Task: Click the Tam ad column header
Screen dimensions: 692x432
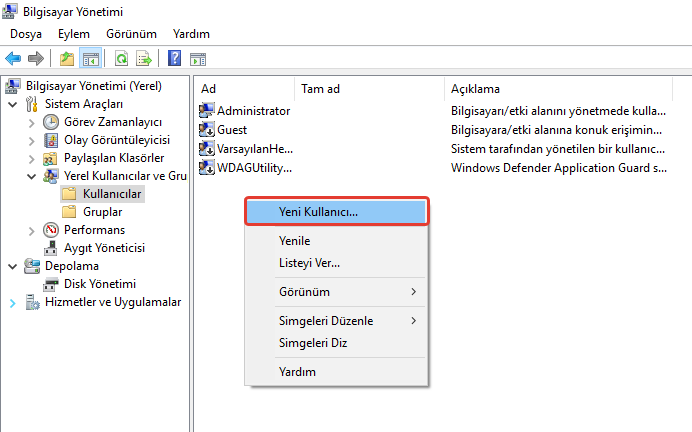Action: [320, 89]
